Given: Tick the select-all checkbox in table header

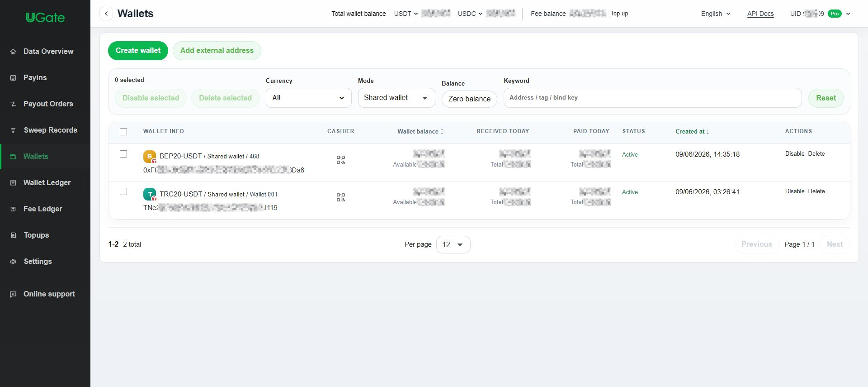Looking at the screenshot, I should pos(123,132).
